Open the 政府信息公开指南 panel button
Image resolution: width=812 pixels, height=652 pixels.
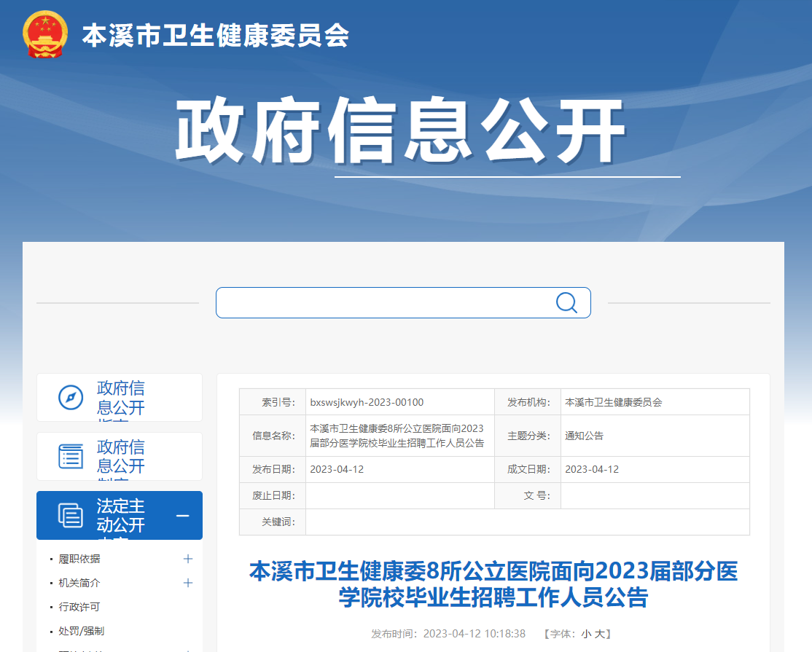point(120,398)
